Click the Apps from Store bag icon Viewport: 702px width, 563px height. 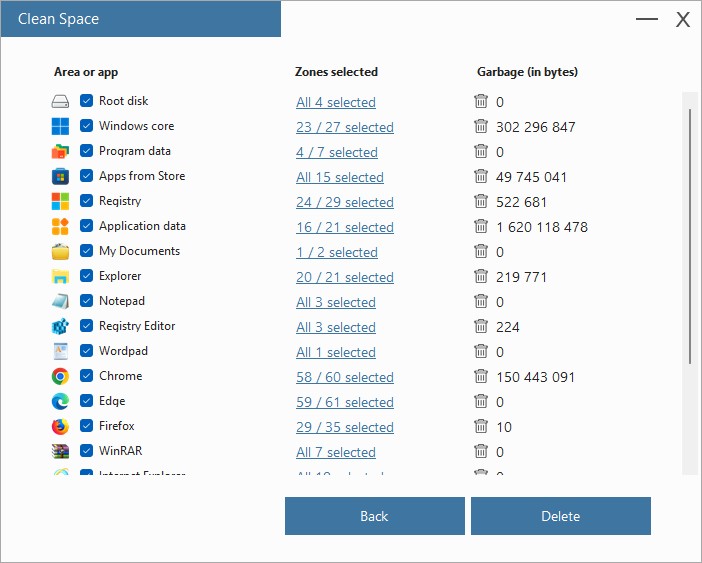(x=60, y=176)
